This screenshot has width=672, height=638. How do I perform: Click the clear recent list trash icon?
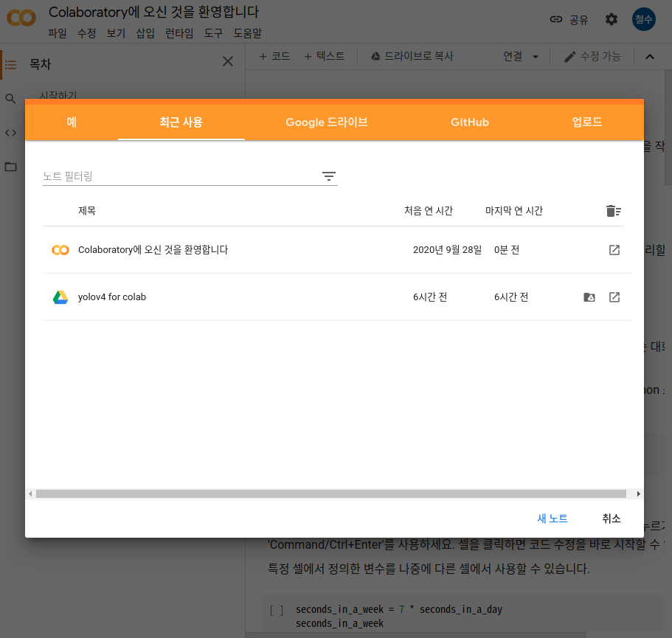pyautogui.click(x=613, y=211)
